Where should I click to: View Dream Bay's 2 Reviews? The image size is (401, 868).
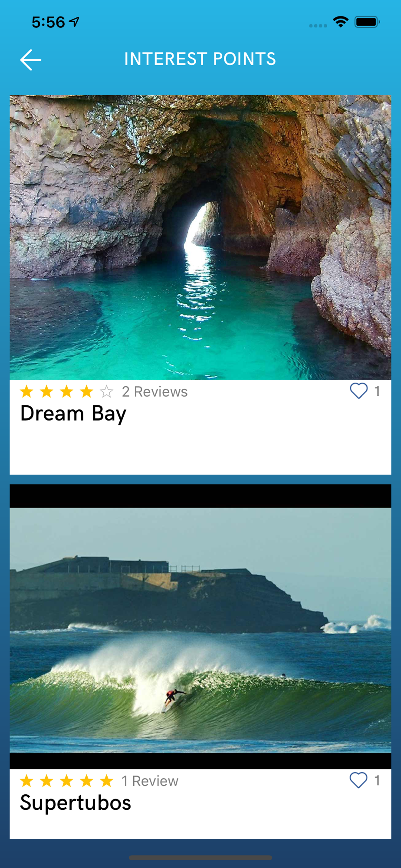(155, 391)
